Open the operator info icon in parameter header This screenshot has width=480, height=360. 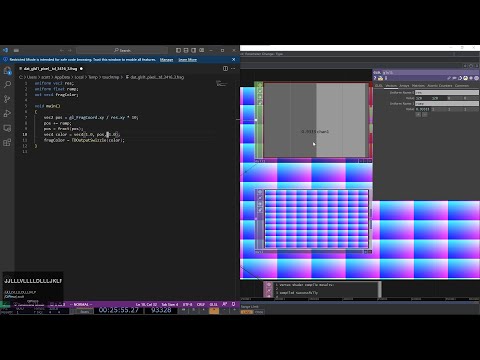[386, 78]
